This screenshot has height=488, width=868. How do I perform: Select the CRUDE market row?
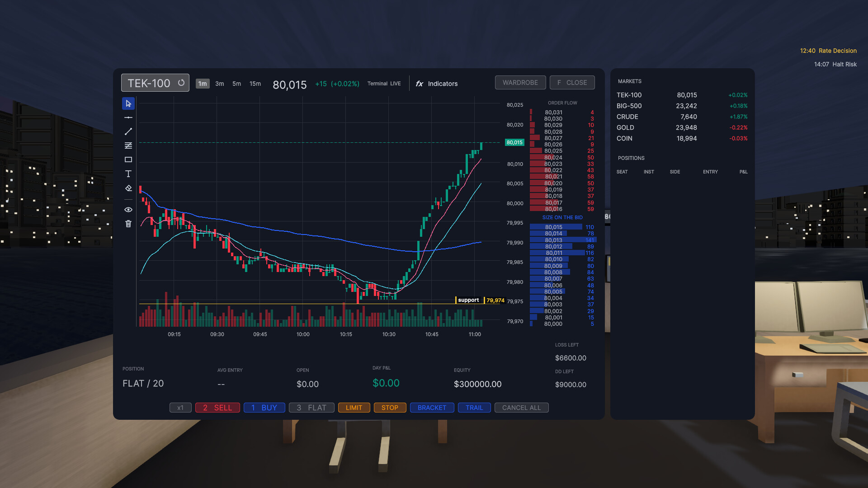(682, 117)
